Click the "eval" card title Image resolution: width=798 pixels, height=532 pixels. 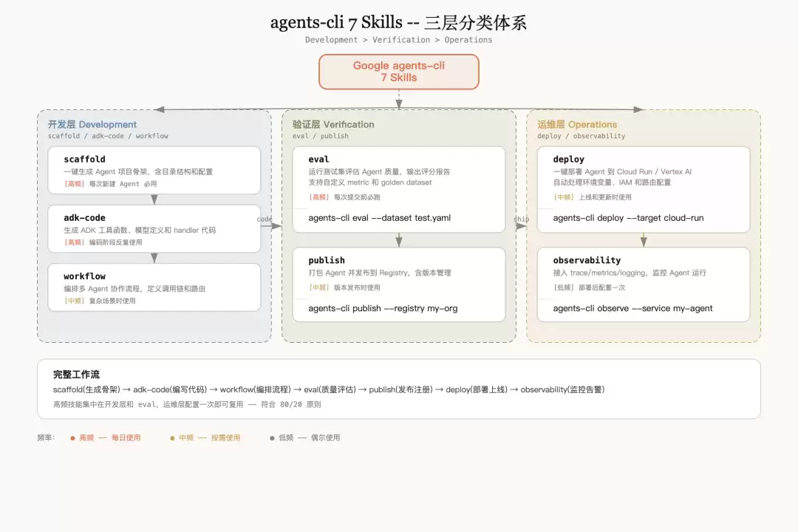pos(318,160)
